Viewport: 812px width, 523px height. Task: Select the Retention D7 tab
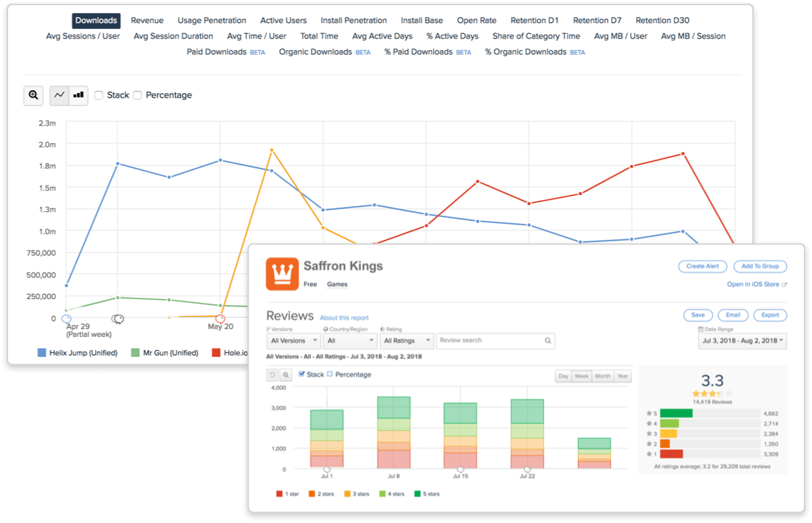(x=597, y=21)
